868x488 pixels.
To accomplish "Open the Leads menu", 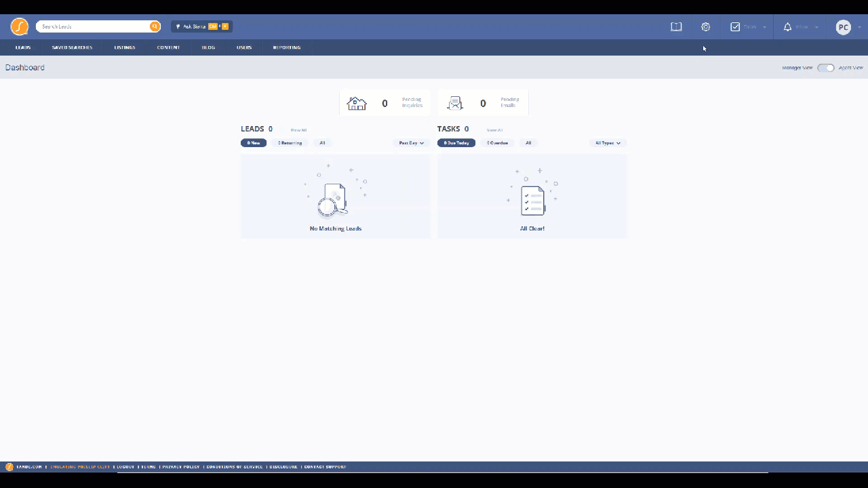I will click(23, 47).
